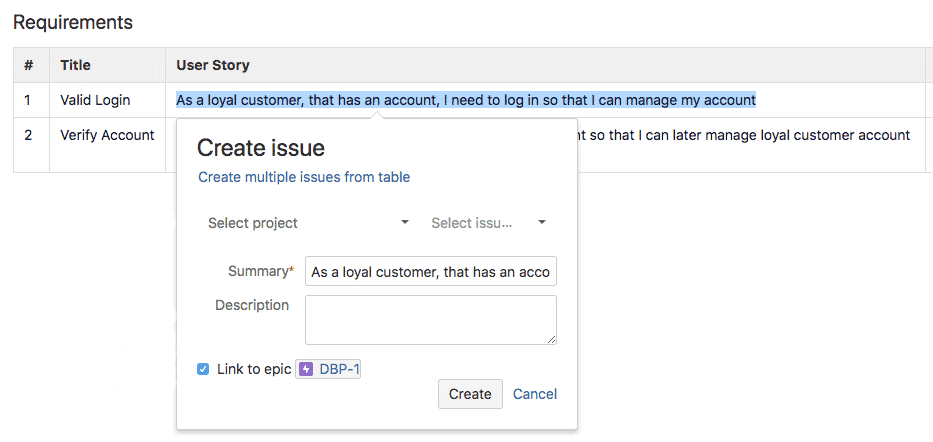933x442 pixels.
Task: Click the DBP-1 epic key label
Action: [x=339, y=370]
